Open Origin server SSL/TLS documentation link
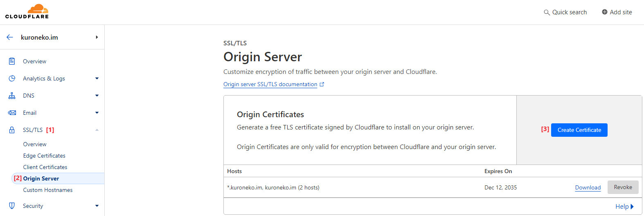 click(x=270, y=84)
